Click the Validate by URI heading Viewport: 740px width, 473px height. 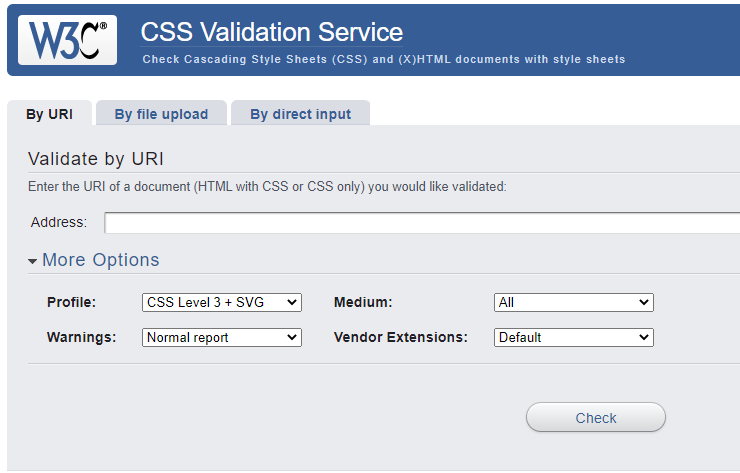click(96, 159)
